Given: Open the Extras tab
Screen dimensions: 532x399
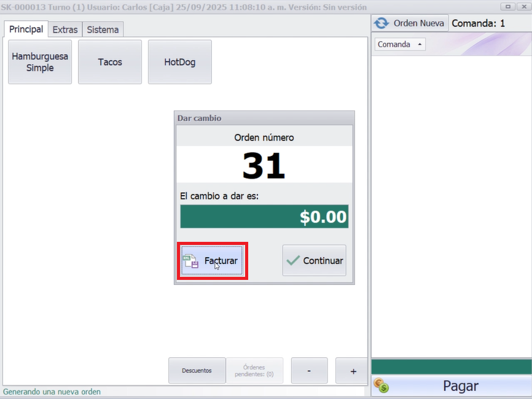Looking at the screenshot, I should click(65, 29).
